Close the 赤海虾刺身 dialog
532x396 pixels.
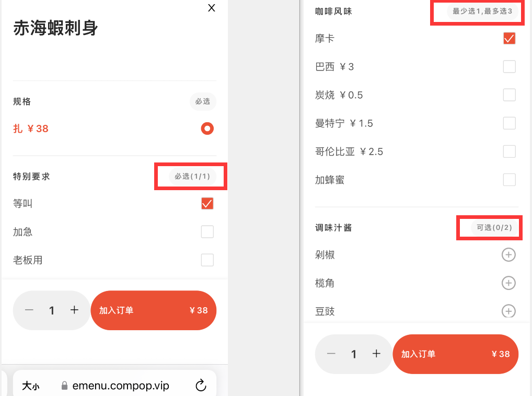[211, 8]
